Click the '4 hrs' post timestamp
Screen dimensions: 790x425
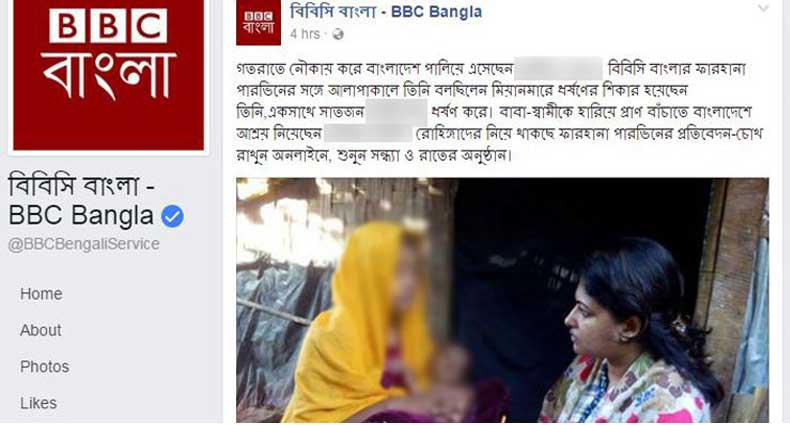305,34
